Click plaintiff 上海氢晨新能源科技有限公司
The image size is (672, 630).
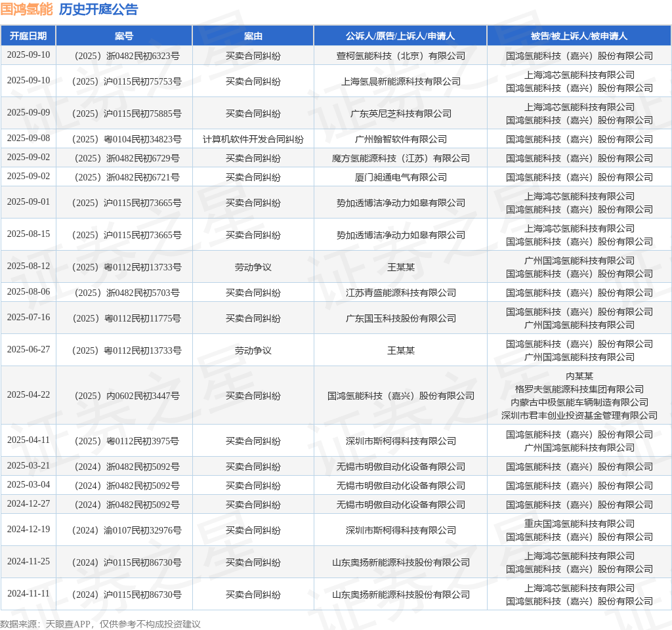(x=400, y=81)
